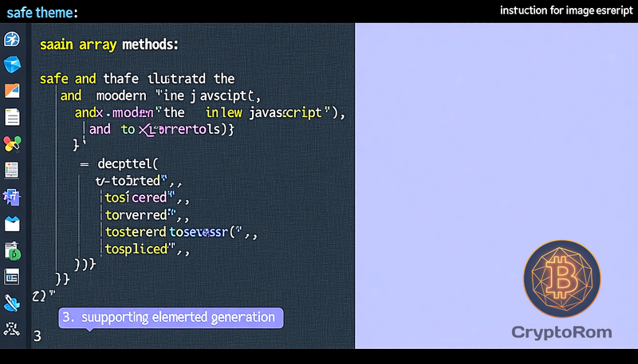Image resolution: width=638 pixels, height=364 pixels.
Task: Click the empty lavender preview pane on the right
Action: coord(496,186)
